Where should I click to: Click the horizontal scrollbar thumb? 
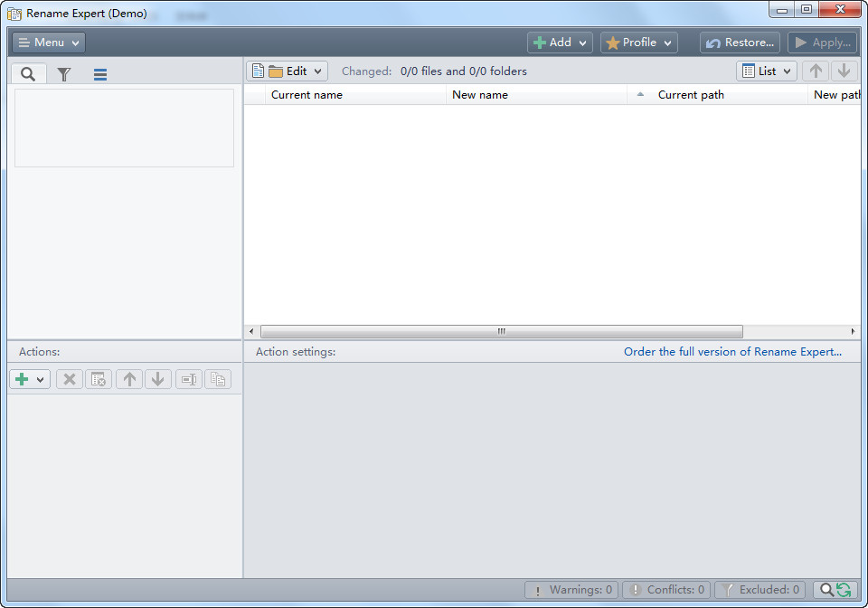[x=502, y=331]
